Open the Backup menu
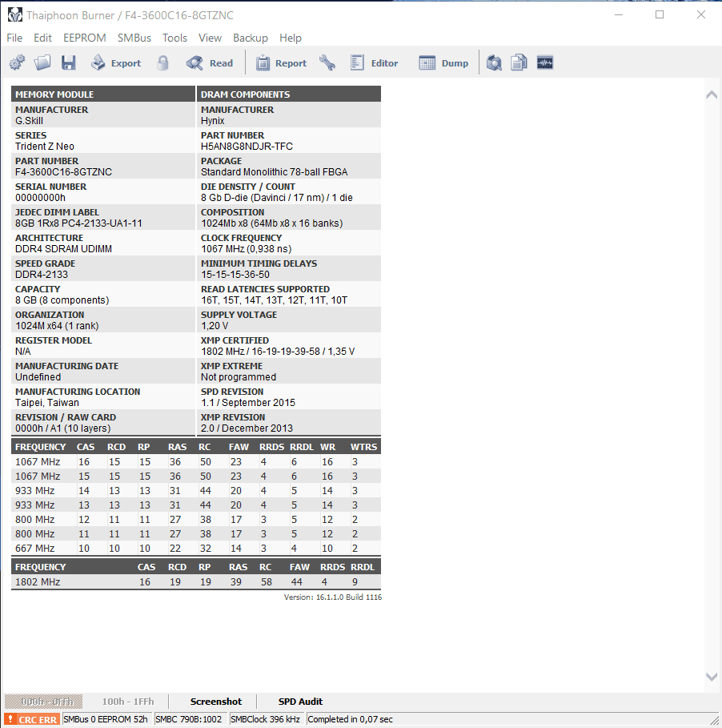This screenshot has width=722, height=728. pyautogui.click(x=250, y=38)
